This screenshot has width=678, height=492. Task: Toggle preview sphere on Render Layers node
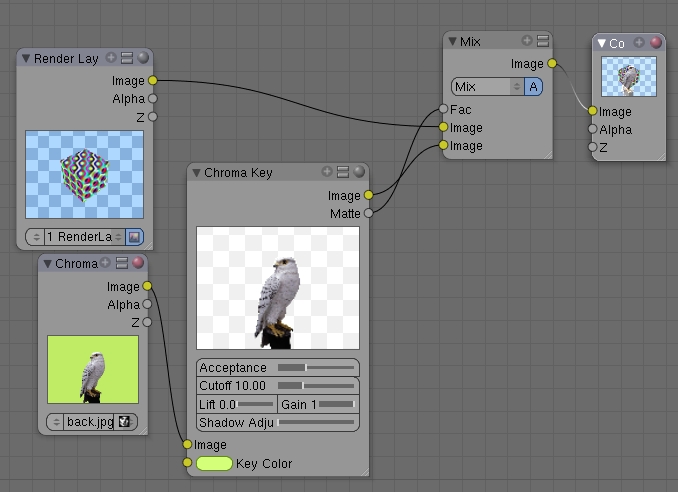tap(143, 58)
